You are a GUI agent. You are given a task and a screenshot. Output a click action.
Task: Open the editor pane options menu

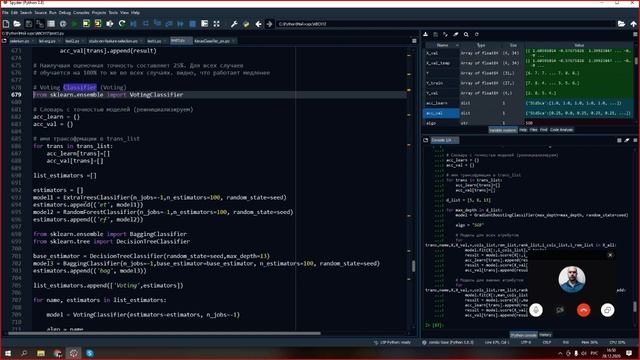(414, 41)
